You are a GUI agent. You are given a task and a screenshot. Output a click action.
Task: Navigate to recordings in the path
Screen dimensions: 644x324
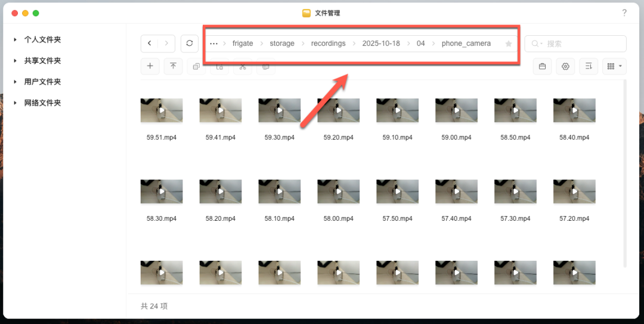click(x=328, y=44)
